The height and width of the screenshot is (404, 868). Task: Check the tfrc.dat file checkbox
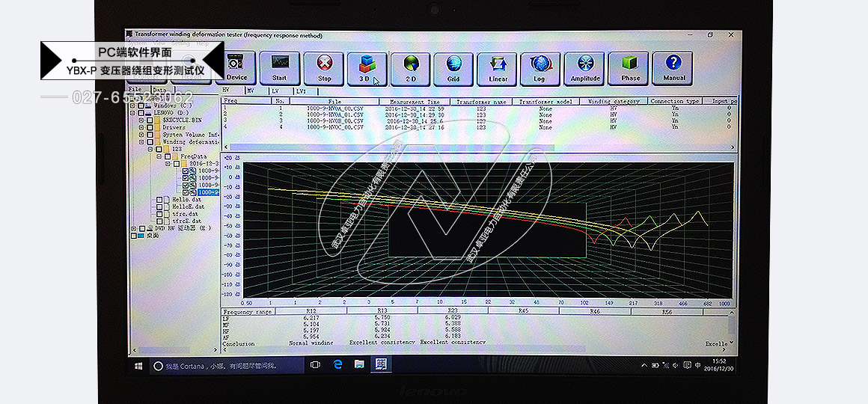coord(159,214)
